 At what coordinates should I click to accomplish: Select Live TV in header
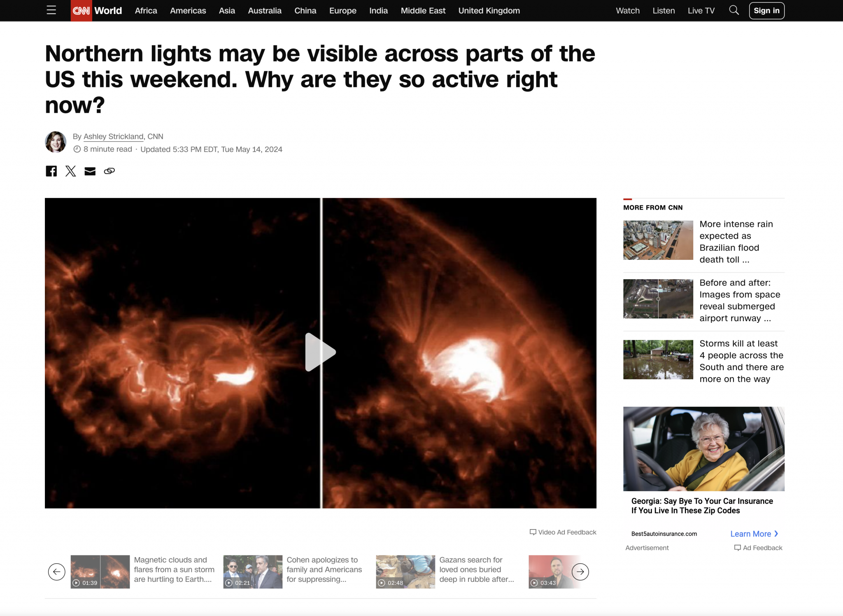point(701,11)
